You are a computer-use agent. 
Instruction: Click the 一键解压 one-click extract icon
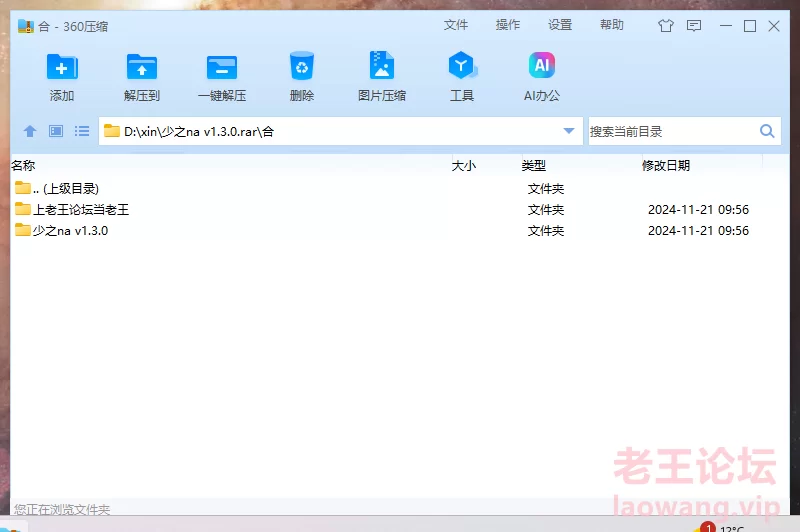pos(222,67)
